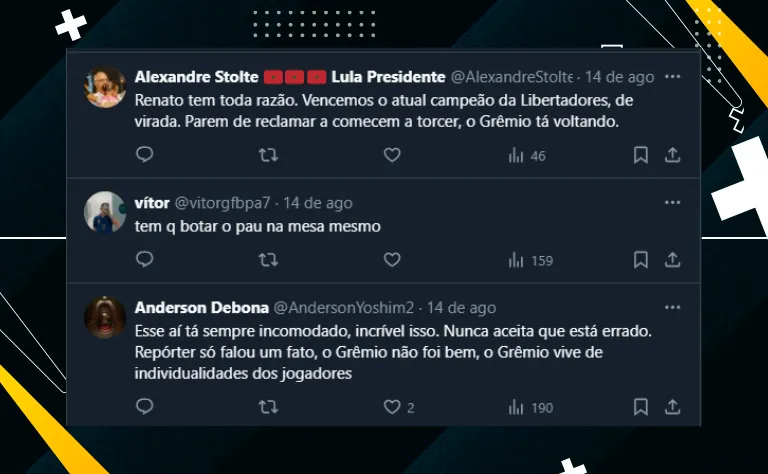Retweet Alexandre Stolte's post
This screenshot has height=474, width=768.
268,155
